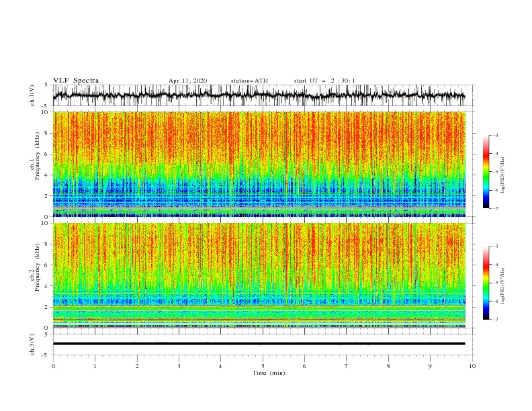Click the 'ch.1(V)' axis label
The height and width of the screenshot is (411, 532).
click(32, 95)
